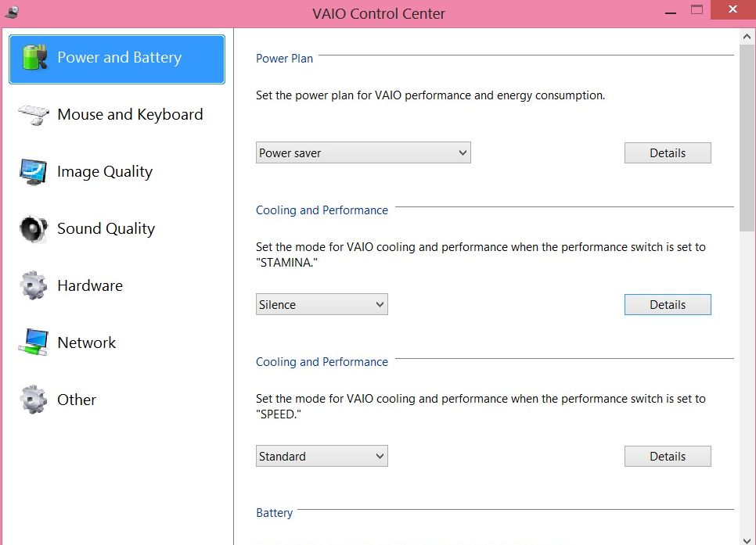Click Details button for STAMINA cooling mode

click(x=668, y=304)
